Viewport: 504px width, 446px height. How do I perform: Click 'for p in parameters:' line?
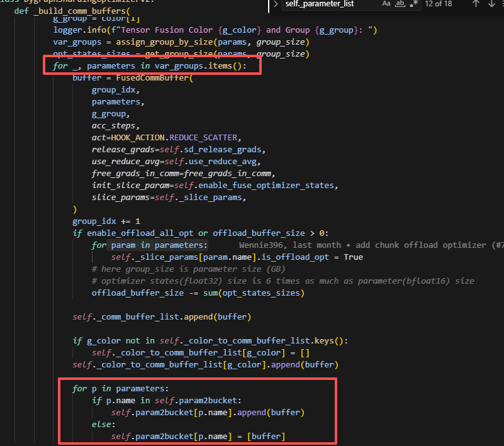pos(121,388)
